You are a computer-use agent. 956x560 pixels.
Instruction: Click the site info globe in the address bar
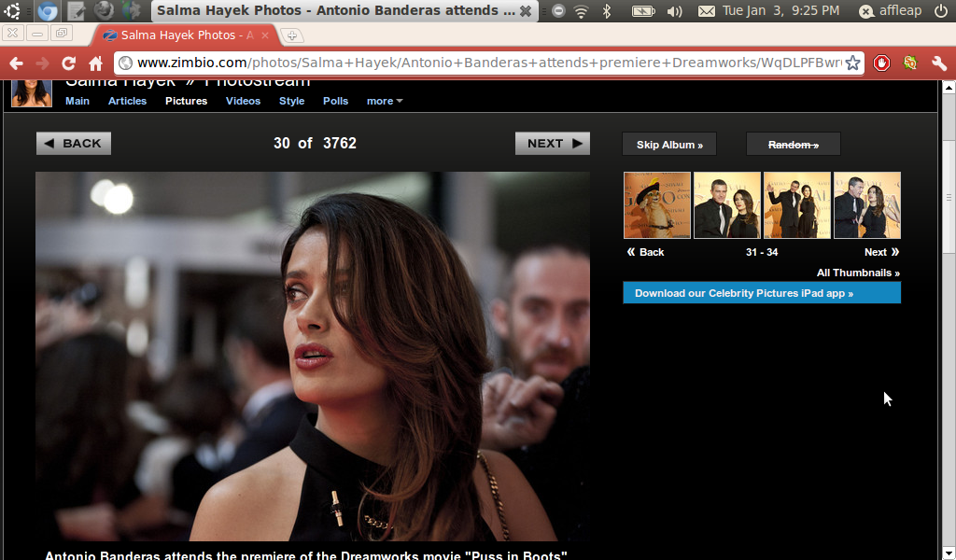pyautogui.click(x=126, y=63)
